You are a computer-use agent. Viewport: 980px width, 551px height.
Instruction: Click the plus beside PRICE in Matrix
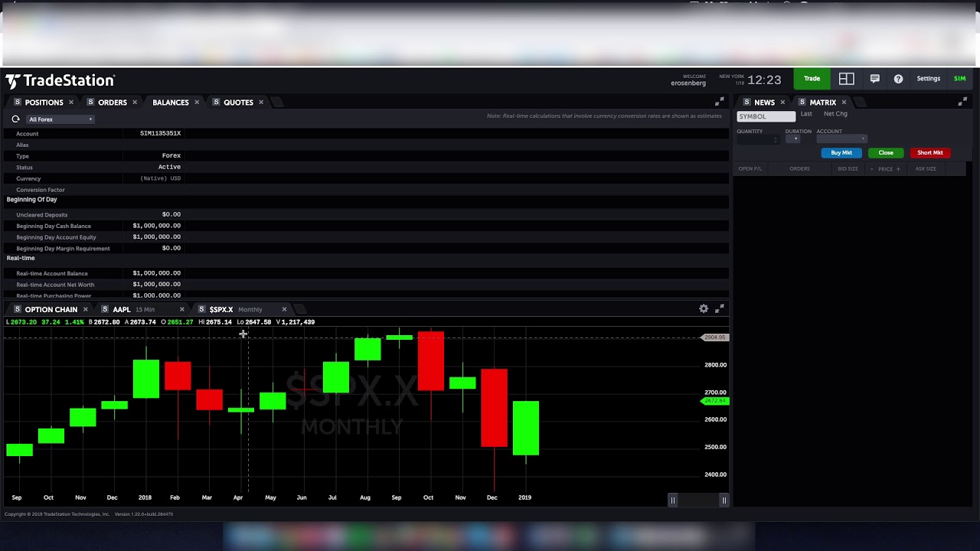(898, 168)
